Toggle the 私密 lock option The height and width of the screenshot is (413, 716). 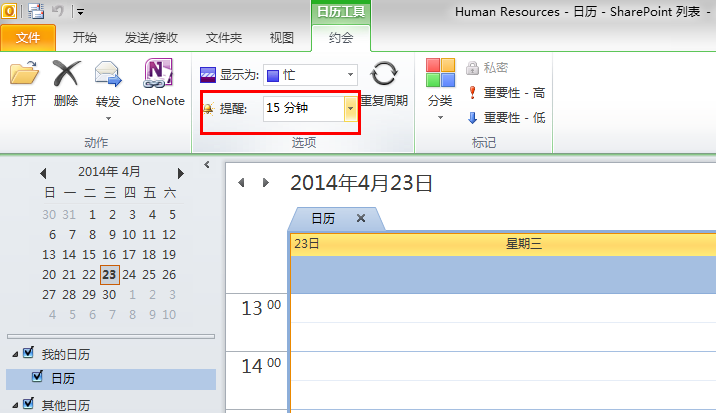click(487, 68)
